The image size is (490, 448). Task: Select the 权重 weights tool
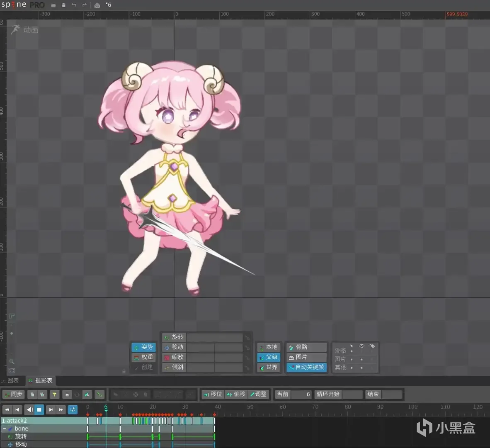(143, 357)
